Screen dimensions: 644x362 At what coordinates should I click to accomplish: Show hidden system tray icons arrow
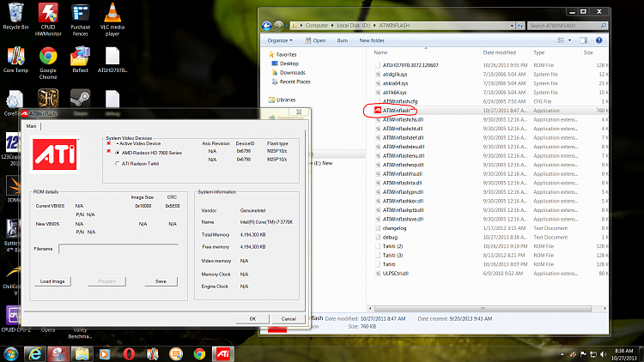click(x=562, y=354)
